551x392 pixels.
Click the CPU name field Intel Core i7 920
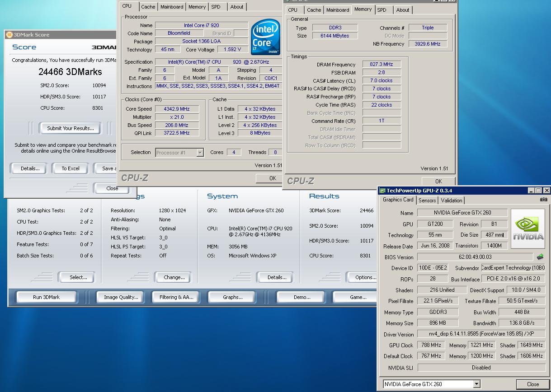click(x=202, y=25)
